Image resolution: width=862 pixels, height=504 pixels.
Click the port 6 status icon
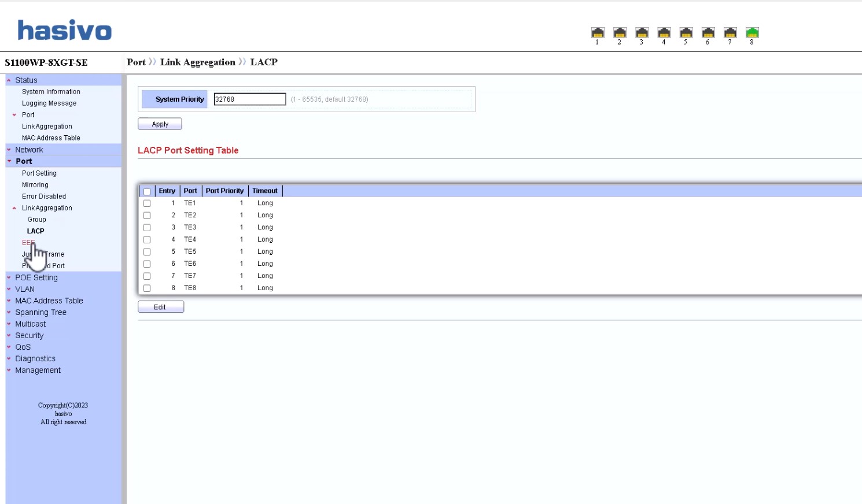708,32
